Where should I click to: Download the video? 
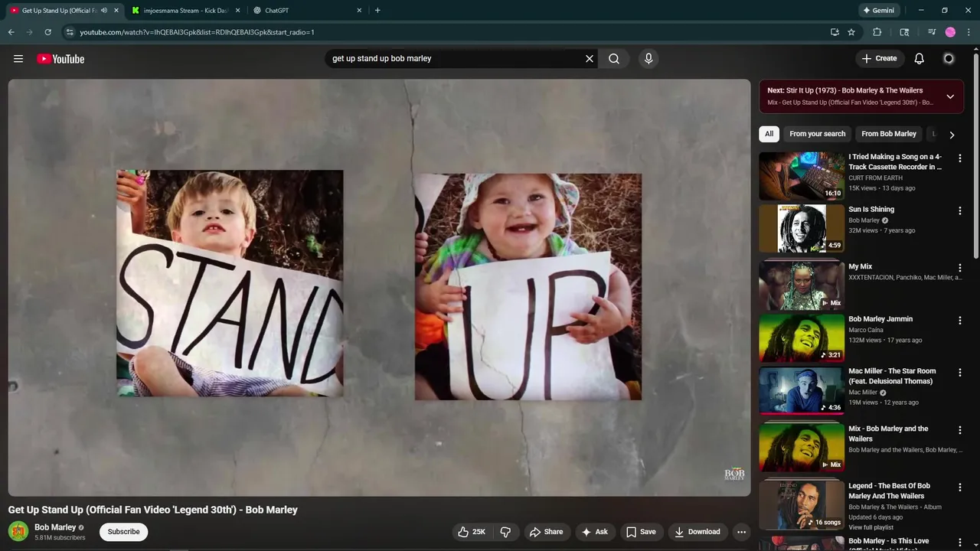click(697, 532)
